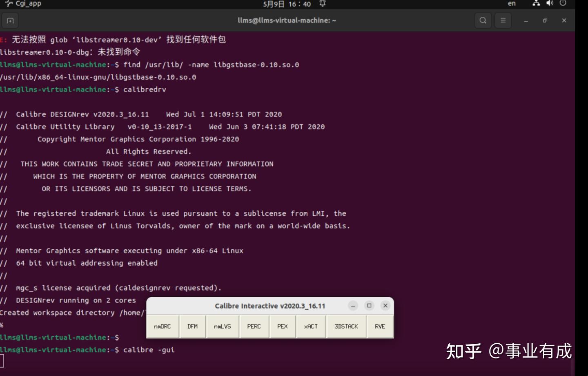Launch the 3DSTACK tool
The image size is (588, 376).
click(346, 326)
